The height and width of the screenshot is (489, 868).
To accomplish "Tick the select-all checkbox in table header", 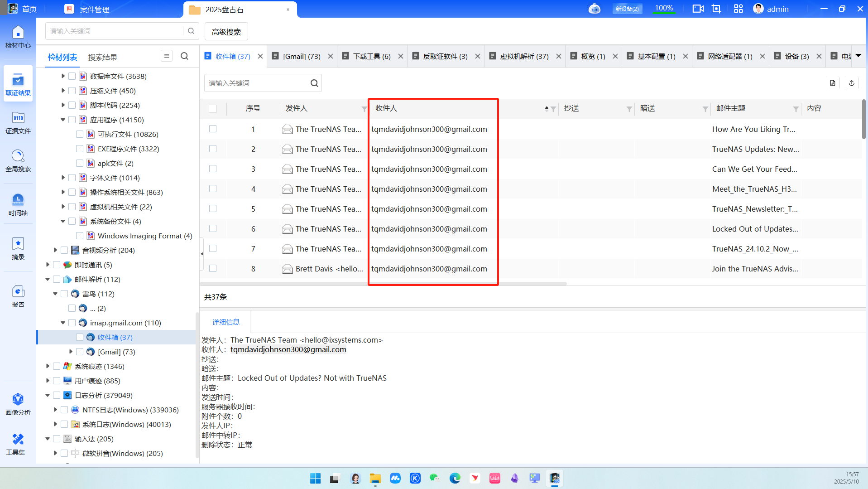I will click(213, 109).
